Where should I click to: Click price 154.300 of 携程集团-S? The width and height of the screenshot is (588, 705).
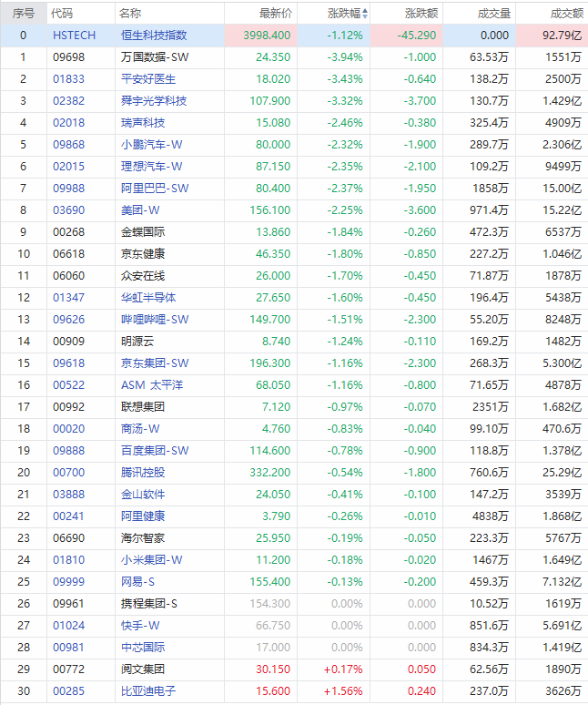point(270,604)
